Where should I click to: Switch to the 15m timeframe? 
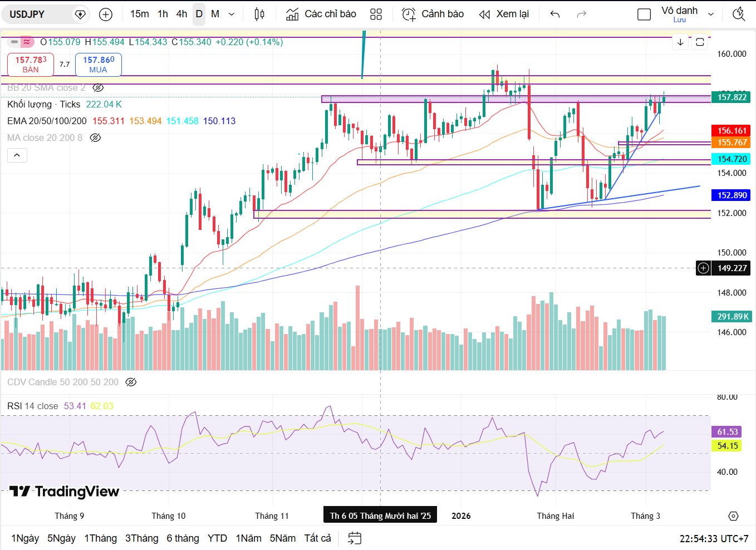tap(140, 14)
